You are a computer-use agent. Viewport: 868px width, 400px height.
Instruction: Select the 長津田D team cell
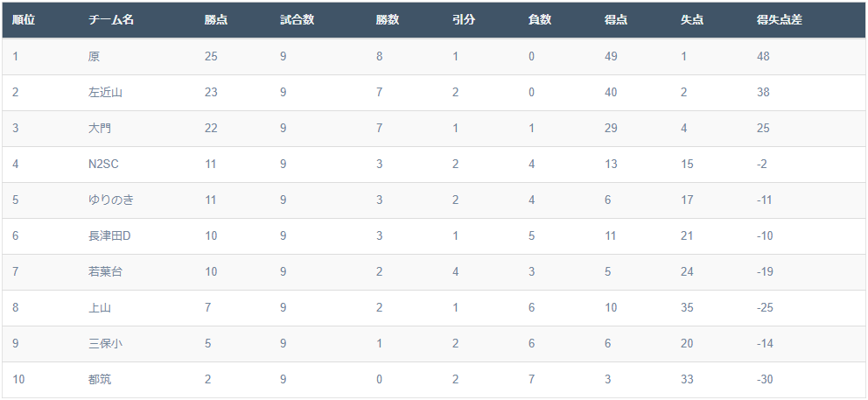(x=109, y=236)
